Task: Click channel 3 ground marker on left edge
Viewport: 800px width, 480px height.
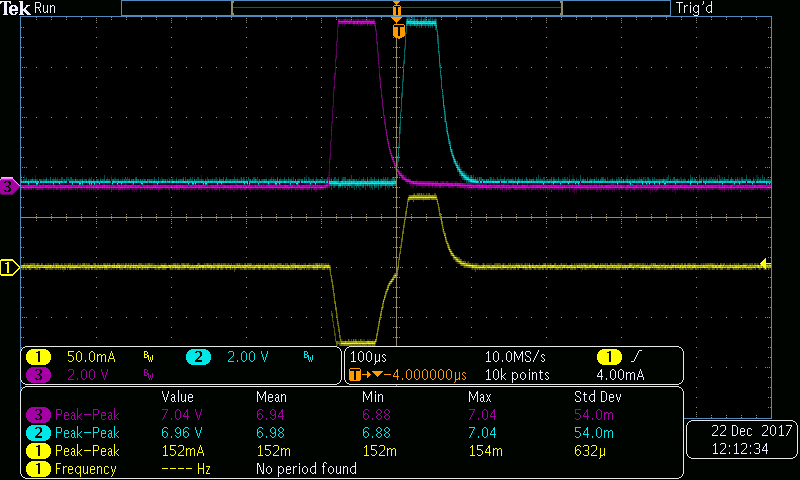Action: (9, 186)
